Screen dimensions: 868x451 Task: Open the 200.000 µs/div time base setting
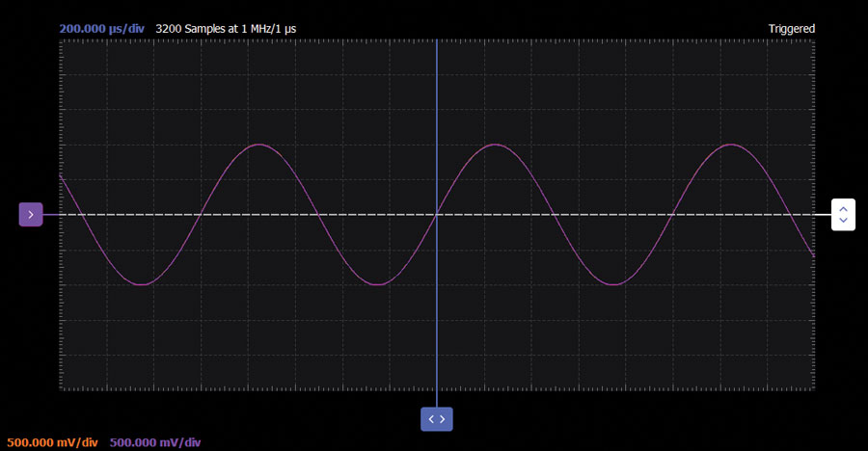tap(101, 29)
